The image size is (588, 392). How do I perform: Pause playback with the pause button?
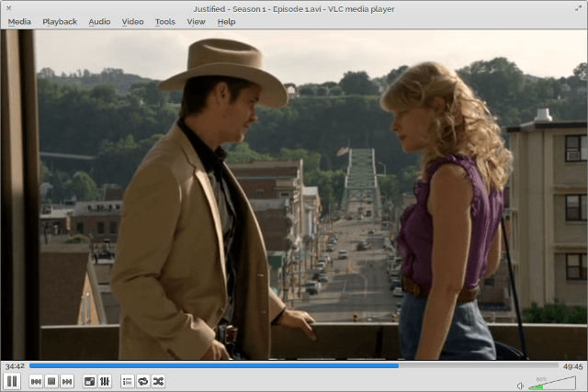[x=12, y=382]
